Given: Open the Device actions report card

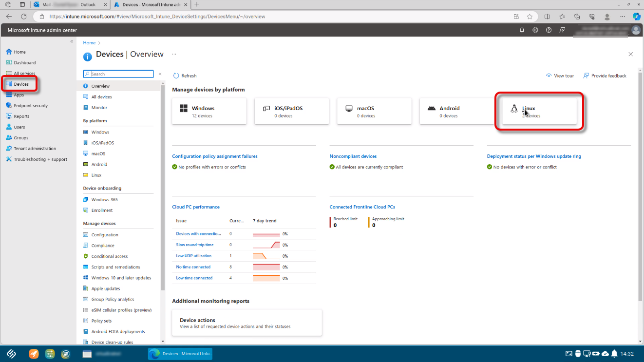Looking at the screenshot, I should tap(247, 323).
